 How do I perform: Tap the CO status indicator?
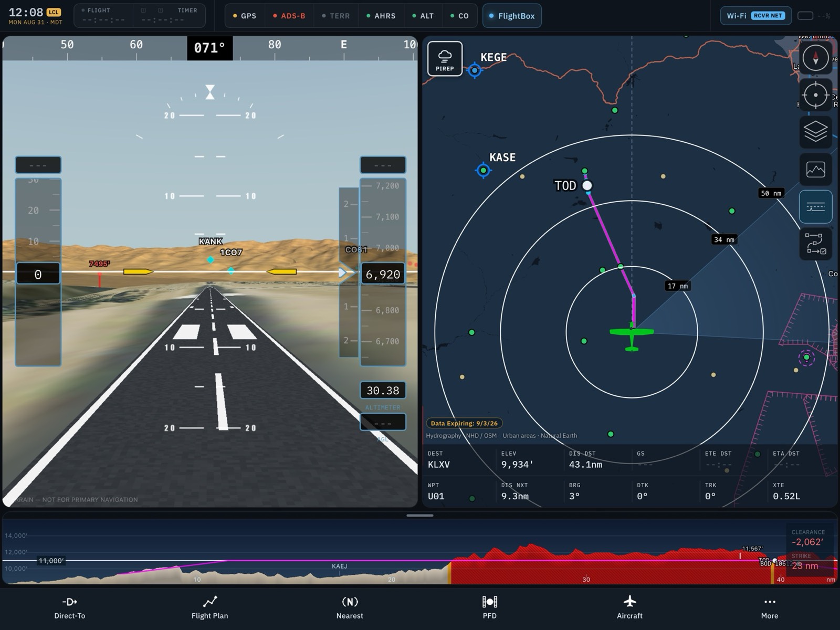tap(460, 16)
